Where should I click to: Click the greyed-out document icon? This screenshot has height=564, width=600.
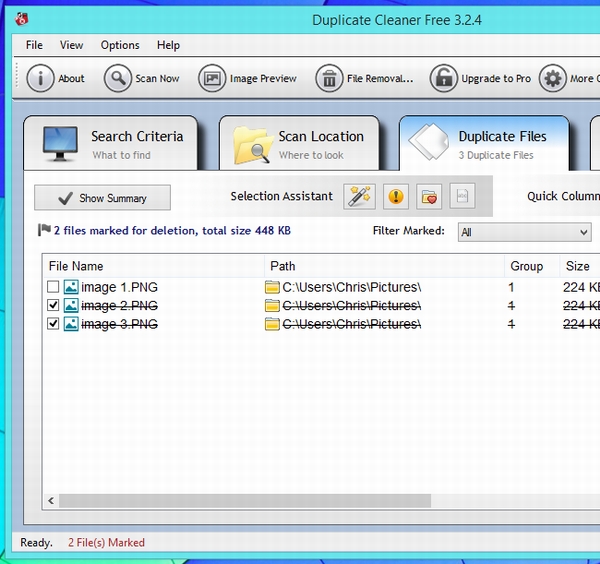(462, 196)
